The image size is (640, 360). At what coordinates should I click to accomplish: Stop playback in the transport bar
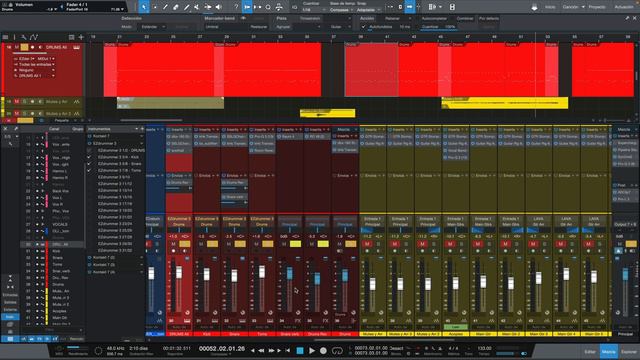(300, 350)
